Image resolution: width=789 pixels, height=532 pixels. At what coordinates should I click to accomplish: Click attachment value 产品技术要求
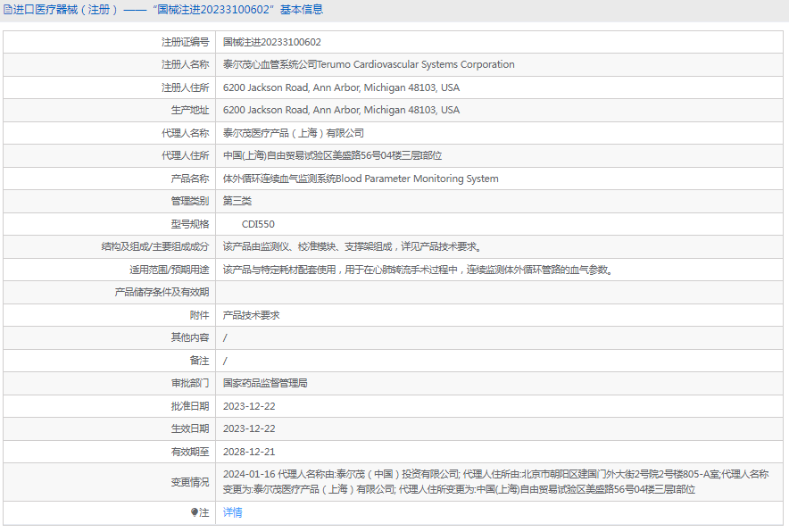coord(251,315)
